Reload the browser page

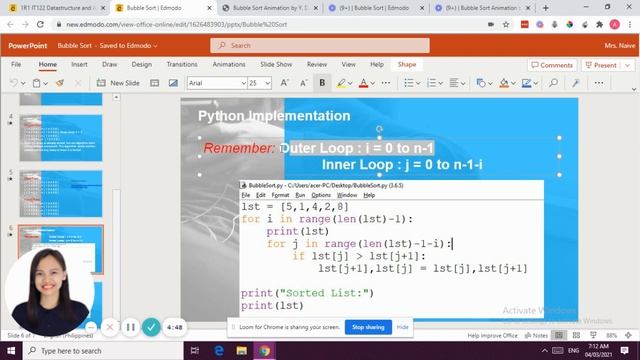[x=40, y=24]
